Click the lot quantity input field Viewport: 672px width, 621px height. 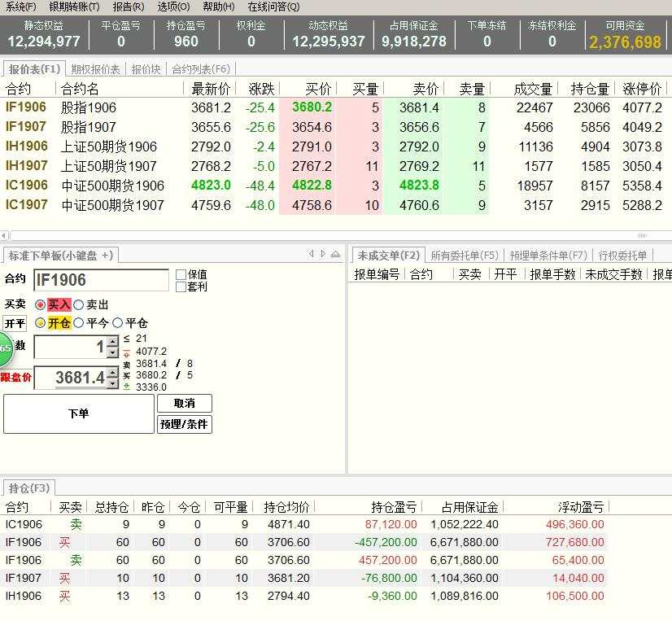click(x=71, y=347)
